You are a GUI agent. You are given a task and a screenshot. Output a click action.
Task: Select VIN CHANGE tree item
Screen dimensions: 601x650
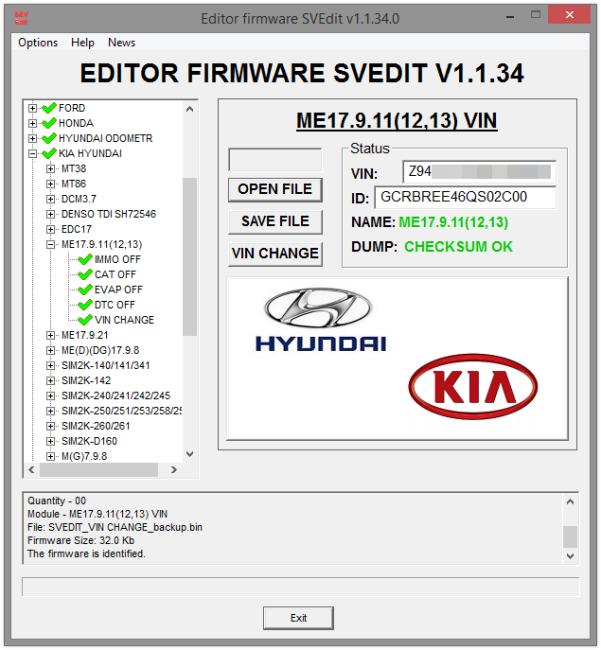coord(124,320)
